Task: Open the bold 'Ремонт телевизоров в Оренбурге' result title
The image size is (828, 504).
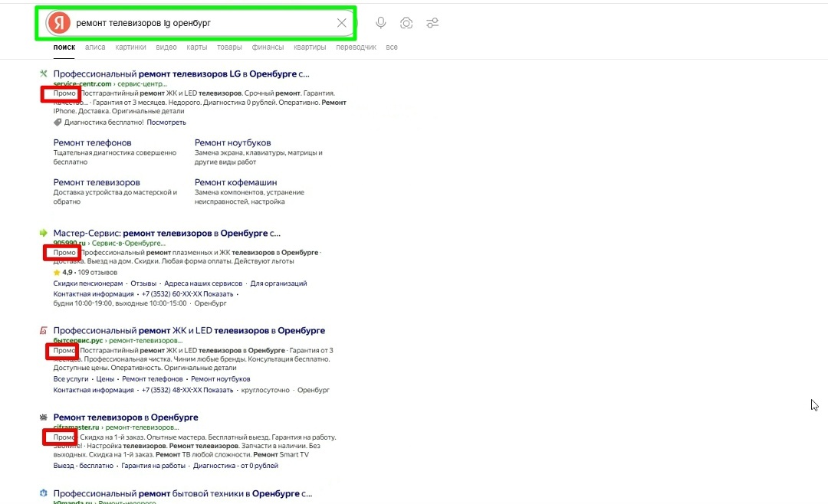Action: [x=126, y=417]
